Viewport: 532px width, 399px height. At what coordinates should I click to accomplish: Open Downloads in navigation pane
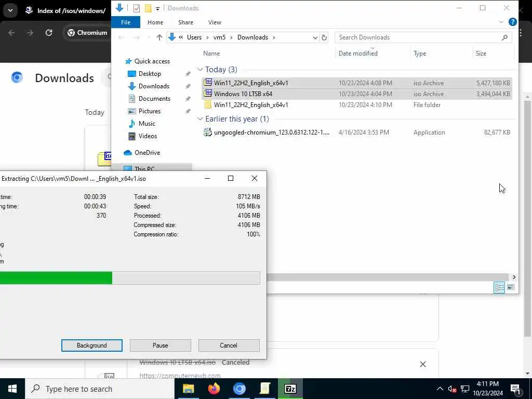(x=154, y=86)
